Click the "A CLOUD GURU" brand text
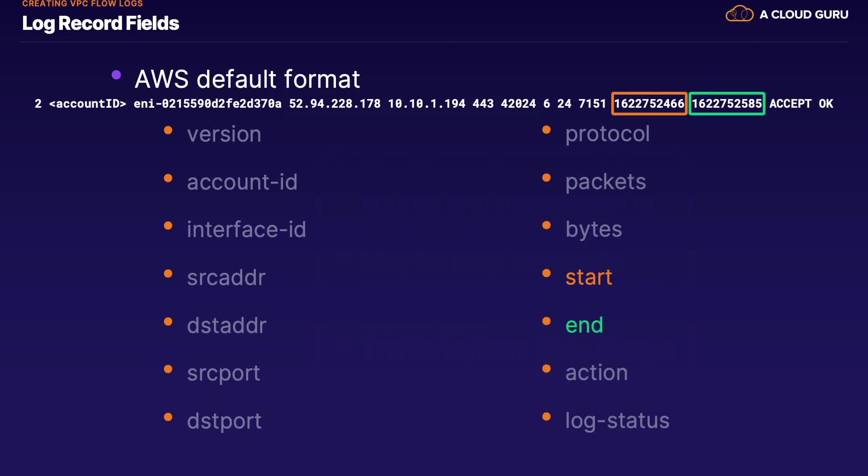This screenshot has width=868, height=476. point(804,14)
